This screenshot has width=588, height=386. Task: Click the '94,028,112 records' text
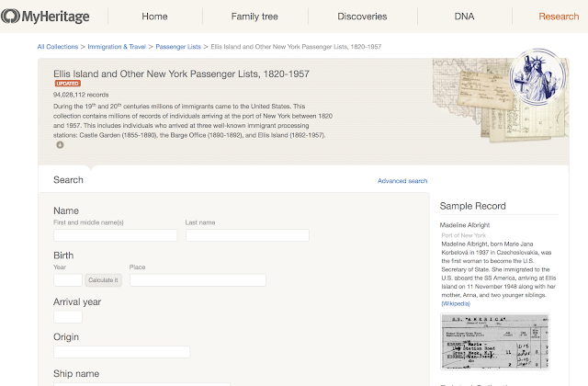coord(81,95)
